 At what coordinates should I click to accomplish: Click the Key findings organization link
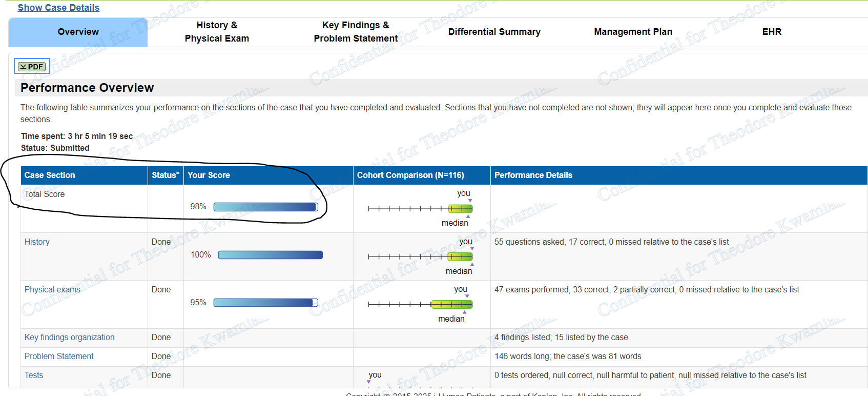(x=69, y=337)
